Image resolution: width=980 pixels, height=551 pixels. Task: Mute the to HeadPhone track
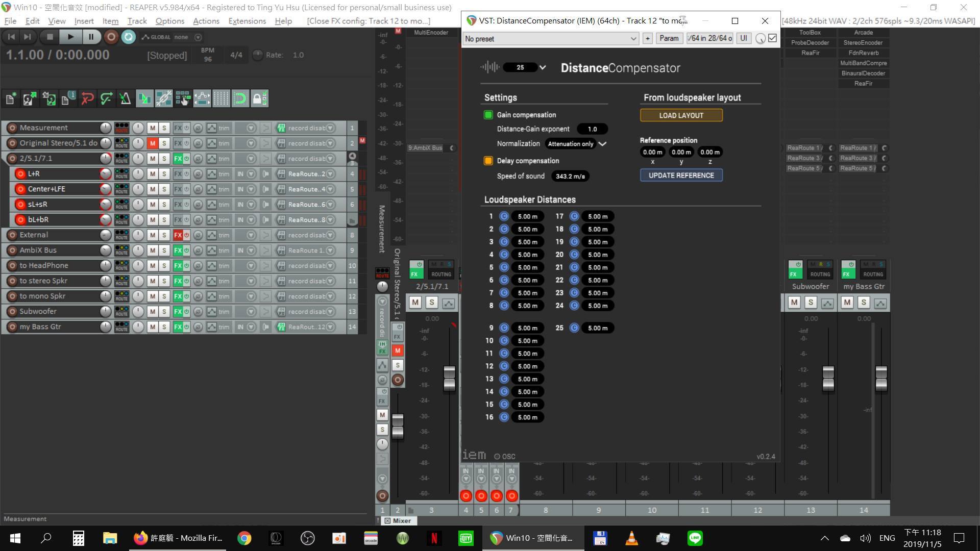pos(152,266)
